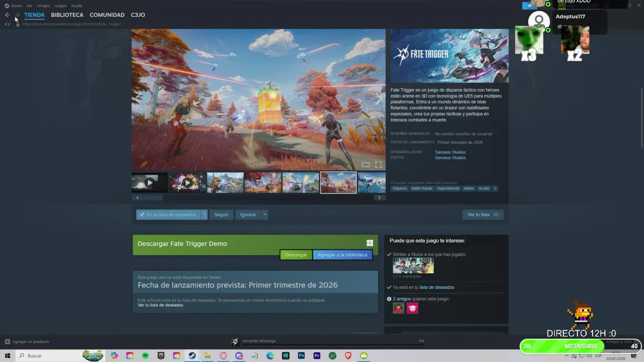Viewport: 644px width, 362px height.
Task: Expand the Ignorar dropdown arrow
Action: 265,215
